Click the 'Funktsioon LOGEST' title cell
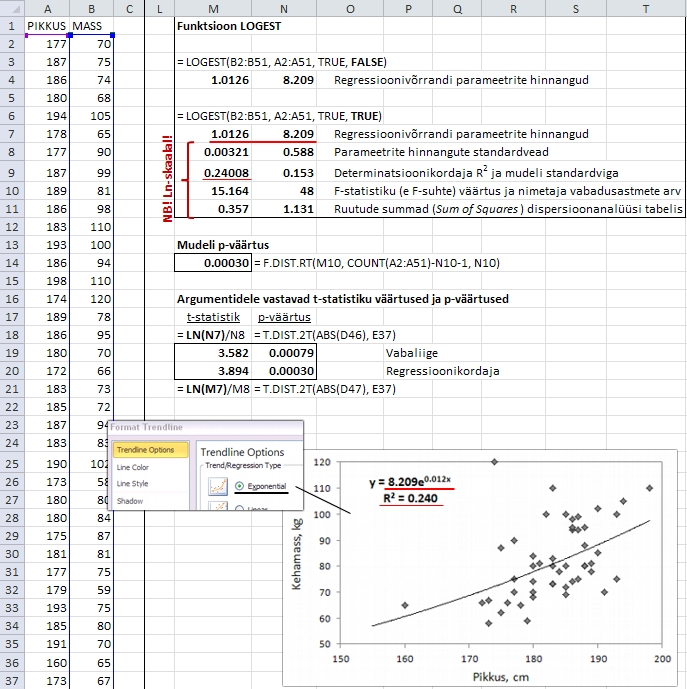This screenshot has height=689, width=687. 229,26
